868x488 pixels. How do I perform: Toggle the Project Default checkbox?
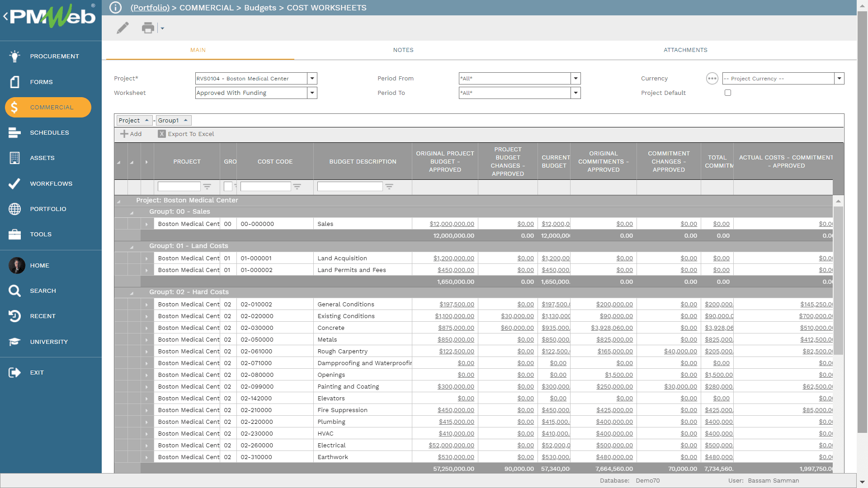728,93
